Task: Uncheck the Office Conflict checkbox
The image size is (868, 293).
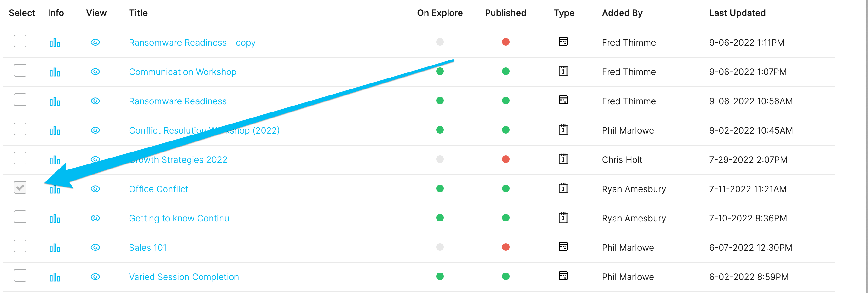Action: (20, 187)
